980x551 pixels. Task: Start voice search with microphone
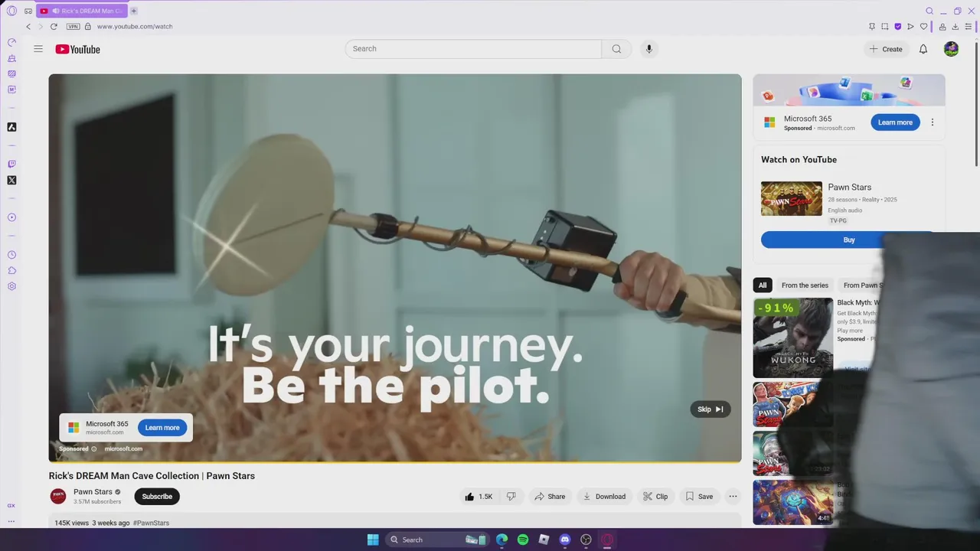tap(649, 49)
